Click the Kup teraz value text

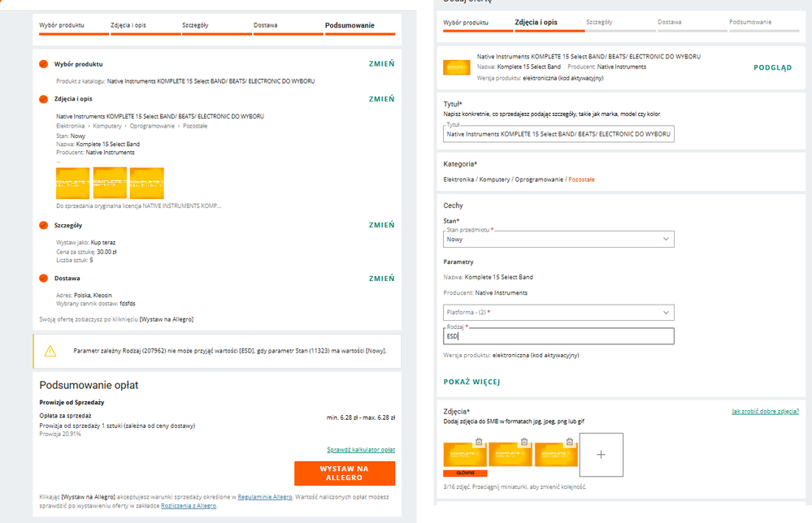click(103, 243)
